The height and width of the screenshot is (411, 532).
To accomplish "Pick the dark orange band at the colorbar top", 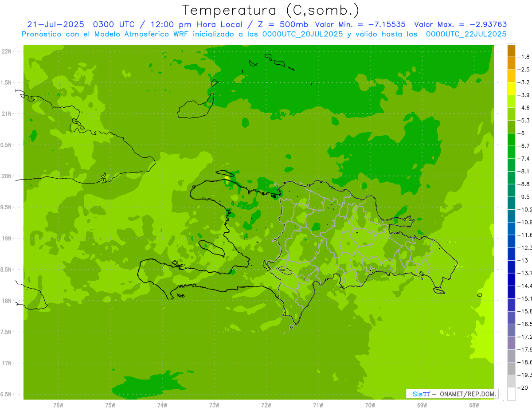I will pos(511,51).
